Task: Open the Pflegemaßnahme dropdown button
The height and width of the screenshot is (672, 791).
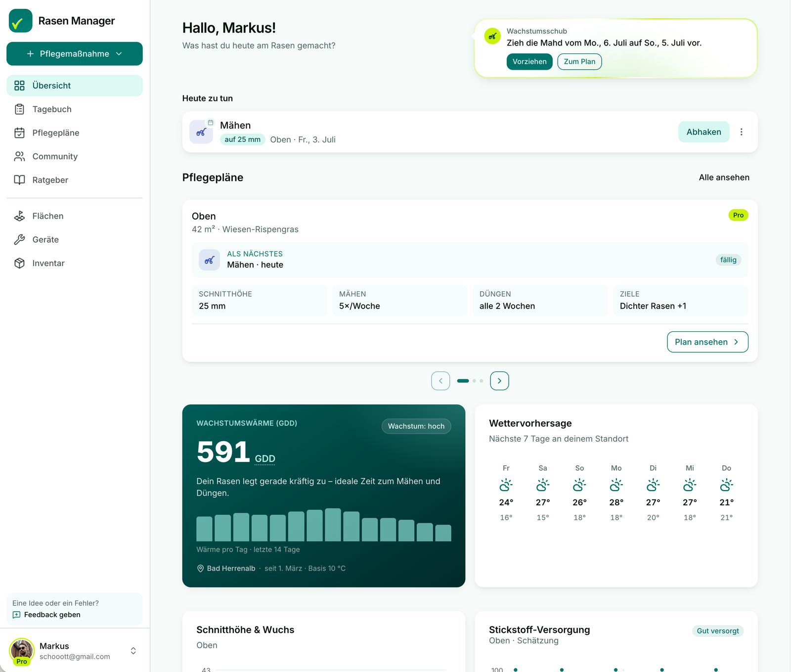Action: [x=75, y=54]
